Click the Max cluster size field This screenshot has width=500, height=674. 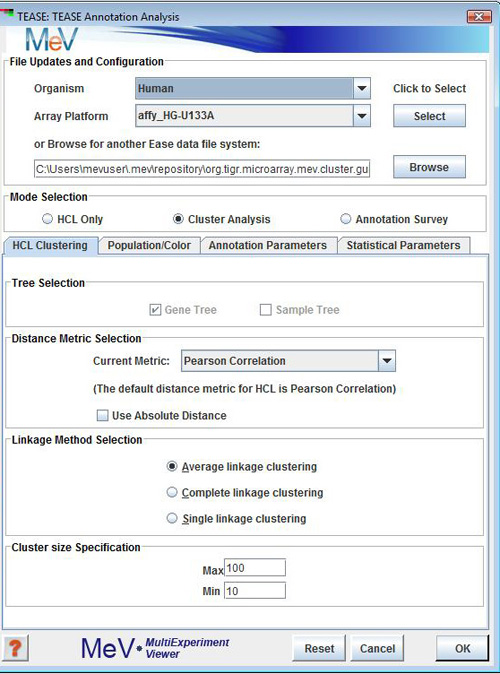pos(255,568)
